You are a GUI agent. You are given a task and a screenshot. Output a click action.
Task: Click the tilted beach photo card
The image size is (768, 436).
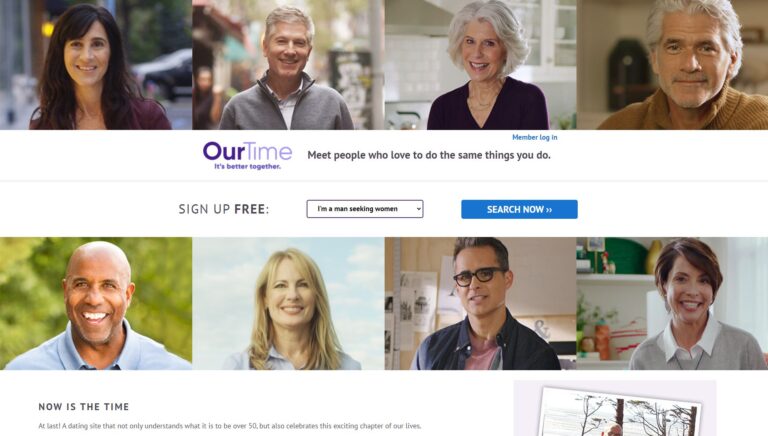tap(618, 412)
